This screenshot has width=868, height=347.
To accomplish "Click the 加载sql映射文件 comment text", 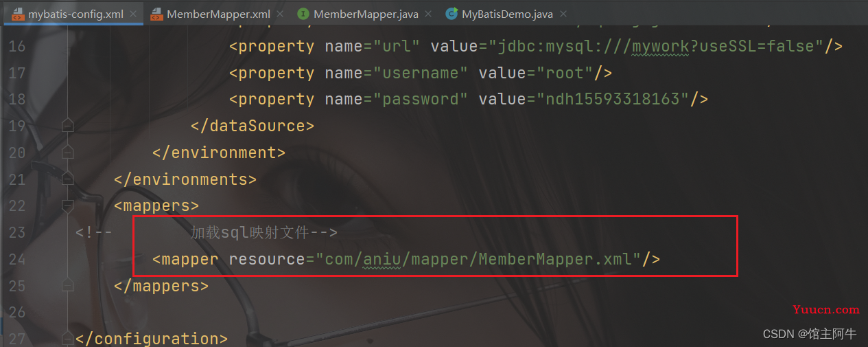I will pos(250,232).
